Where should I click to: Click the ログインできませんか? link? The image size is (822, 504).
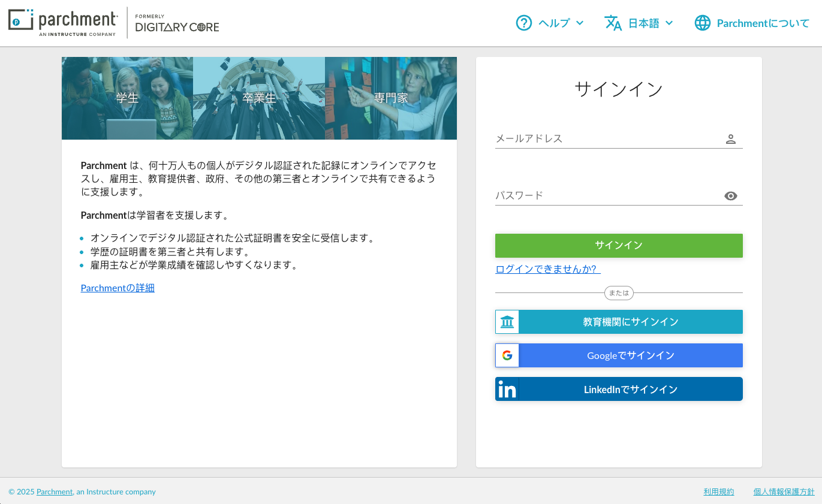coord(548,269)
